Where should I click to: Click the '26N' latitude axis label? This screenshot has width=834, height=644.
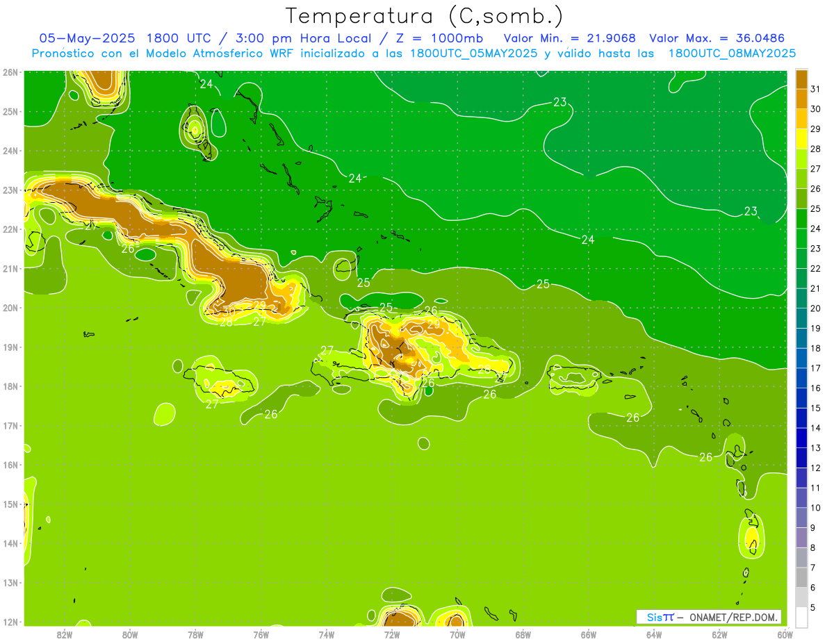(x=10, y=72)
